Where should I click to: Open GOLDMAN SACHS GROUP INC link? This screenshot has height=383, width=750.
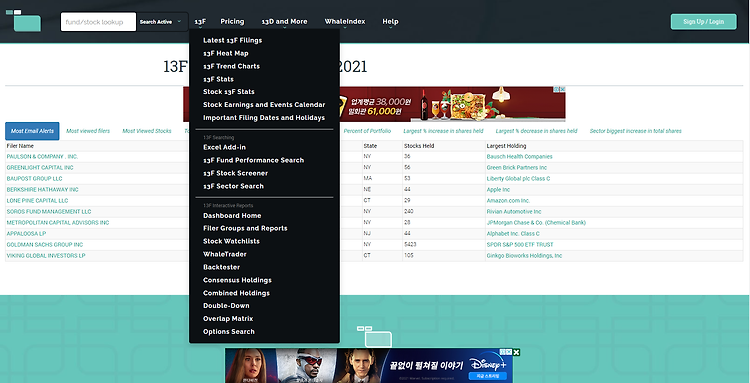coord(45,244)
